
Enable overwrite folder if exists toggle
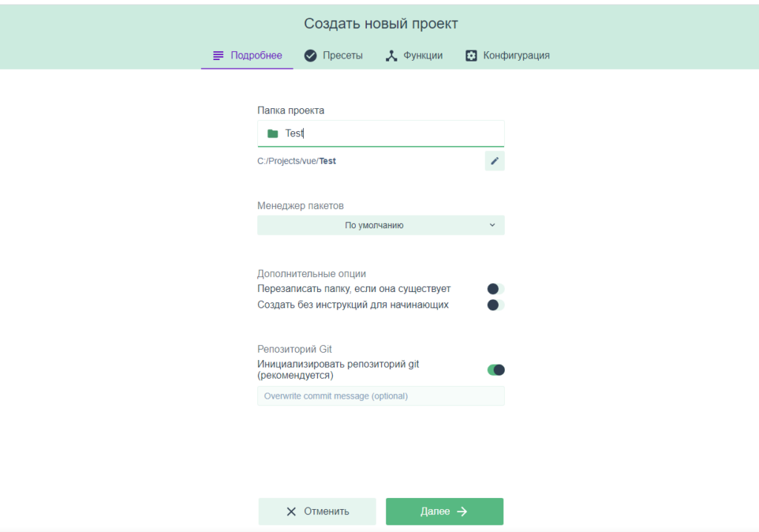(x=495, y=289)
